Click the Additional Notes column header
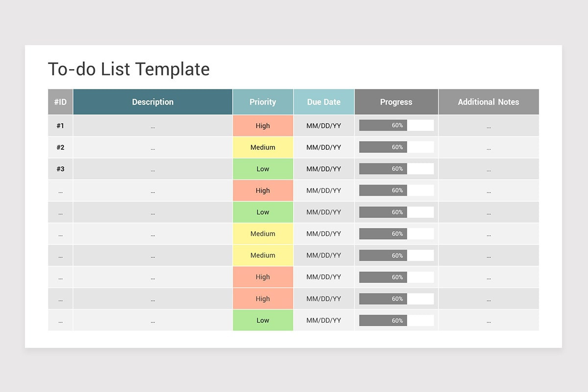Viewport: 588px width, 392px height. [x=489, y=102]
